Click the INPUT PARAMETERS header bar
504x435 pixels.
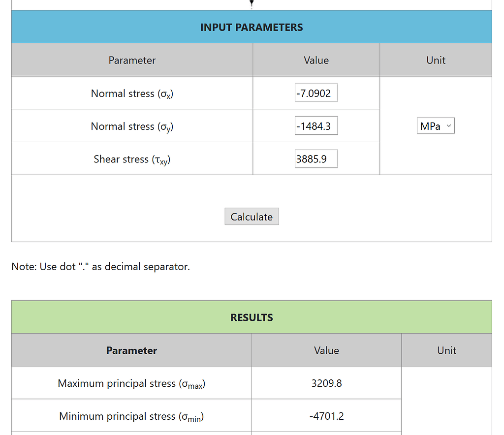pyautogui.click(x=252, y=27)
